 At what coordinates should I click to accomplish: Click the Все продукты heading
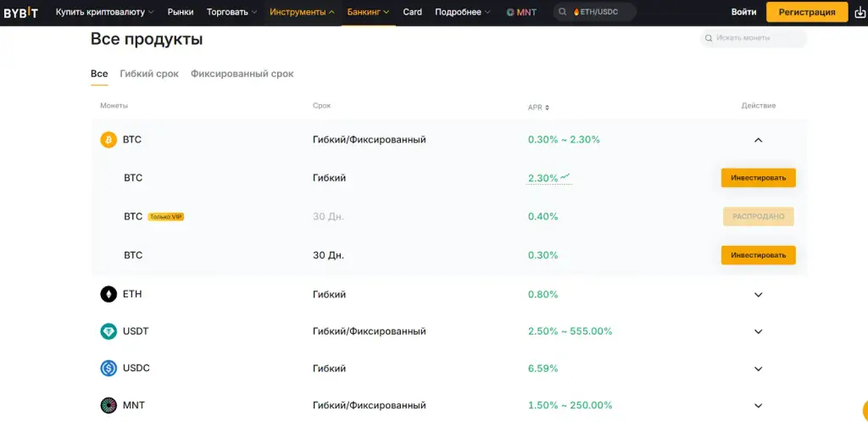click(147, 39)
